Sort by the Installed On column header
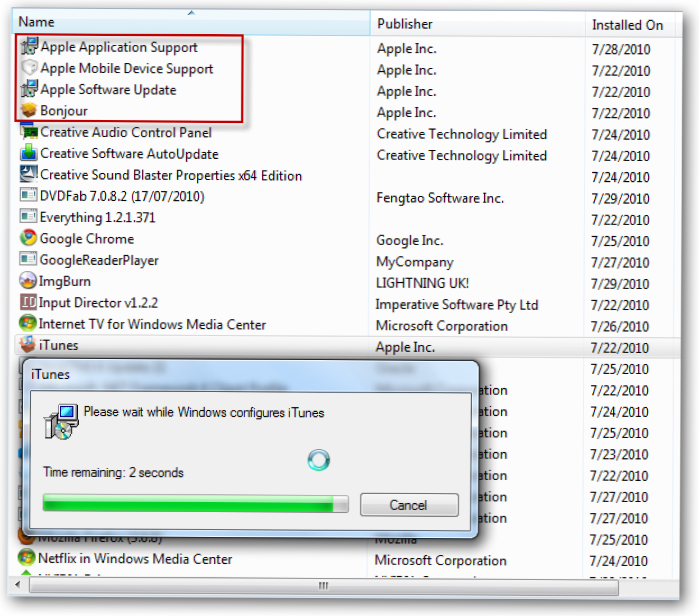 point(627,25)
